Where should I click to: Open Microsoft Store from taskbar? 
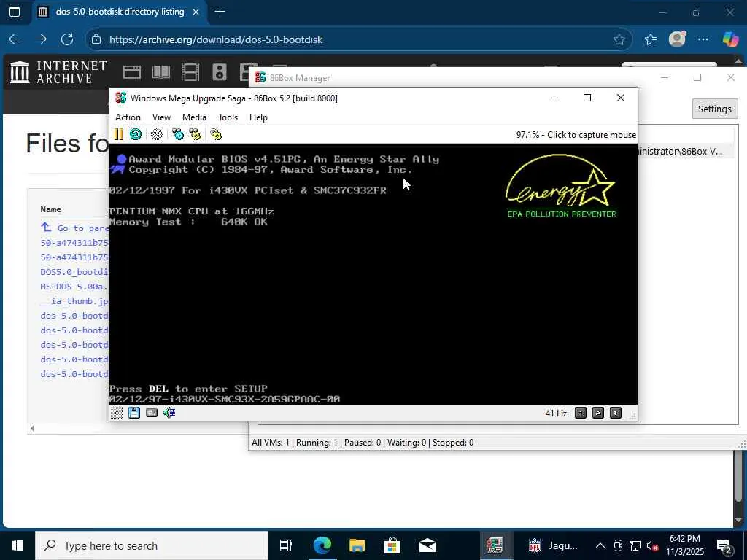tap(392, 545)
